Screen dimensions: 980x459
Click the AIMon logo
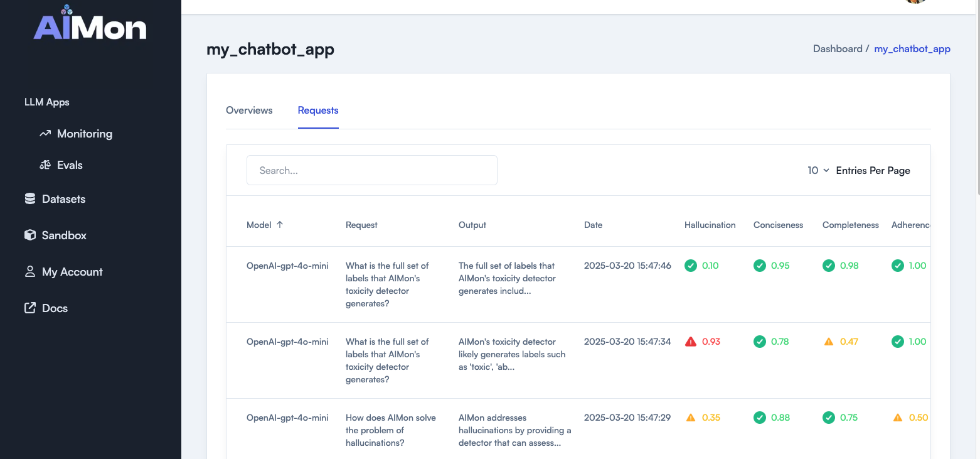tap(90, 23)
